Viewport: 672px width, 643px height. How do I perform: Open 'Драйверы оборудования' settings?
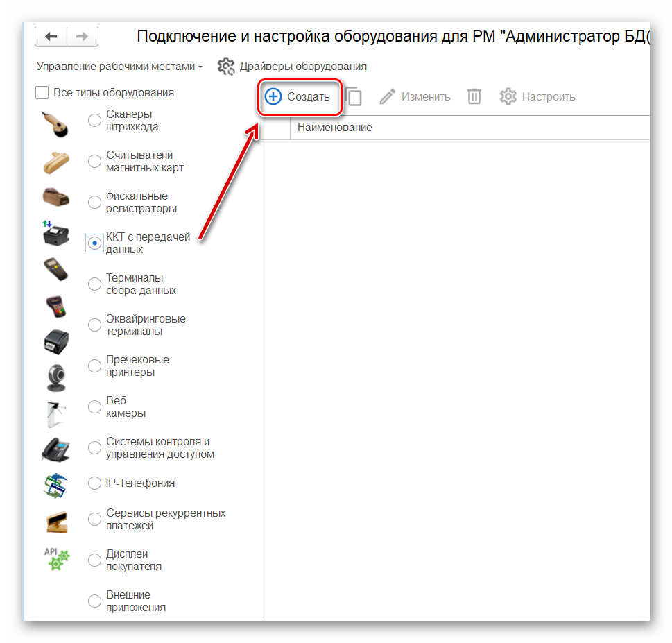[292, 67]
